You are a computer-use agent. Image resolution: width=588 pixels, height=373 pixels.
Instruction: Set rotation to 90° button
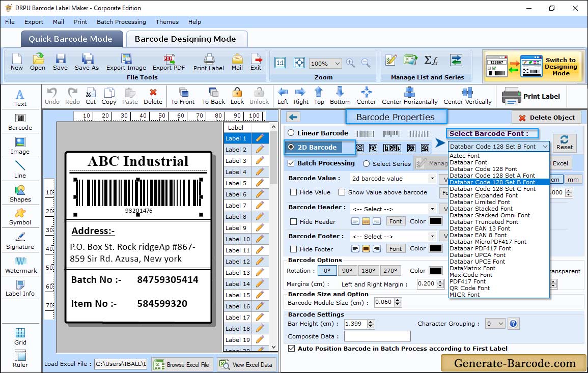[x=347, y=271]
